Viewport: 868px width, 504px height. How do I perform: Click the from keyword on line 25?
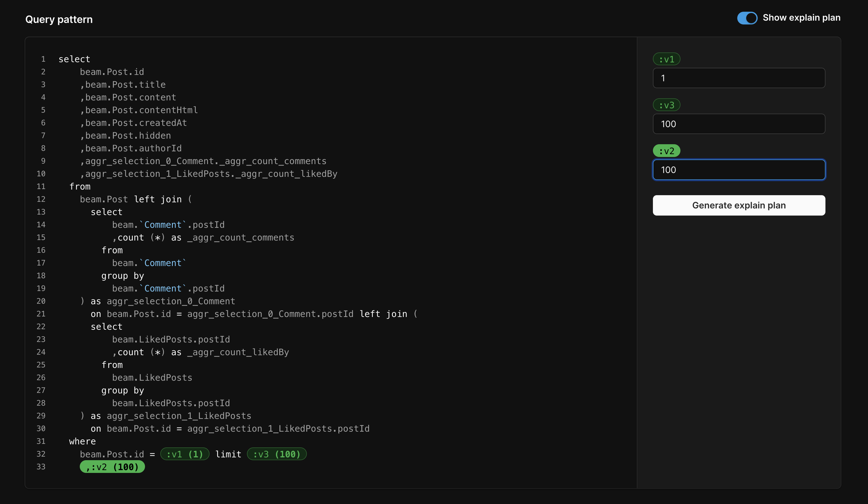[x=112, y=365]
